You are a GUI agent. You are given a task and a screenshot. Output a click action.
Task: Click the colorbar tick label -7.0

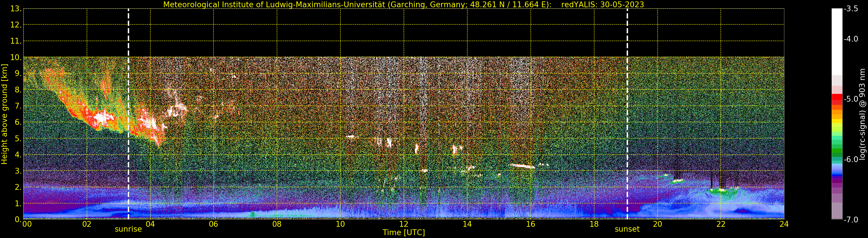(x=851, y=220)
